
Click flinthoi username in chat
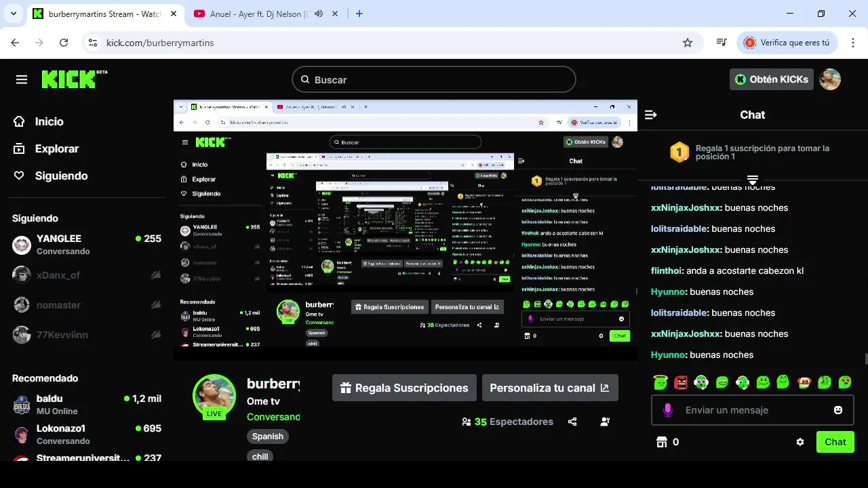coord(667,270)
